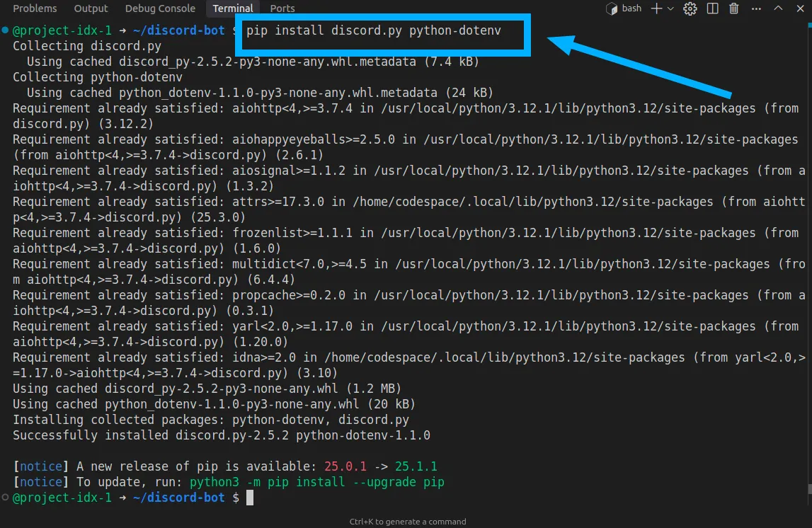Open the Ports tab
This screenshot has height=528, width=812.
coord(282,8)
